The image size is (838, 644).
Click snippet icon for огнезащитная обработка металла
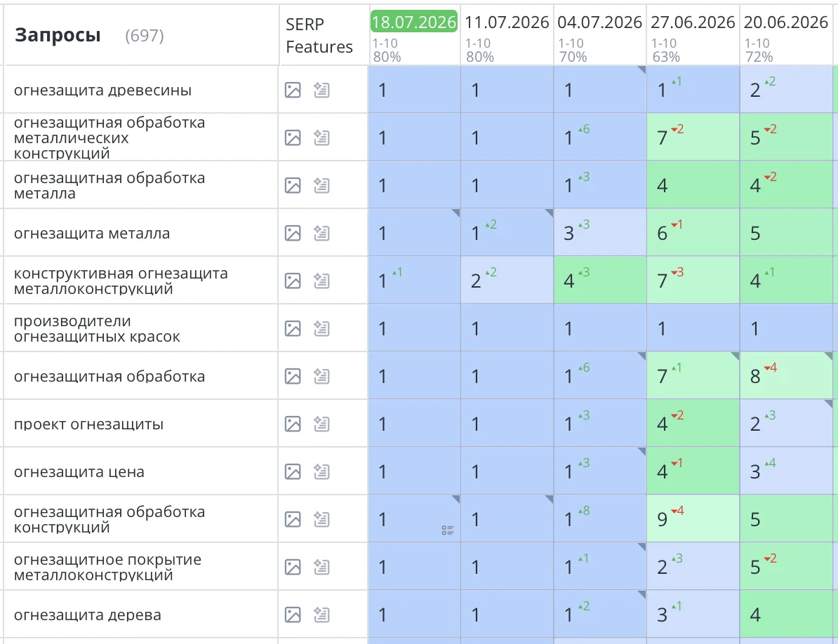coord(321,185)
